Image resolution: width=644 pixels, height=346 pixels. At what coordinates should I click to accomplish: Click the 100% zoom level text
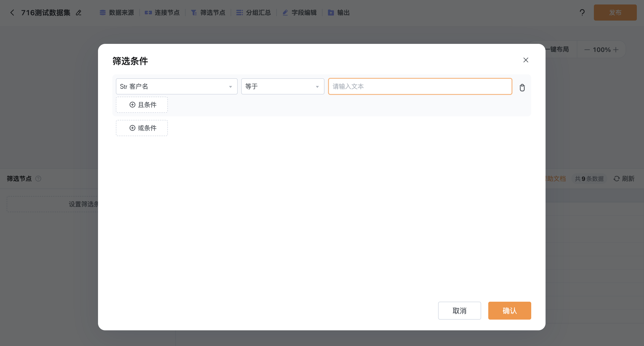(x=601, y=50)
